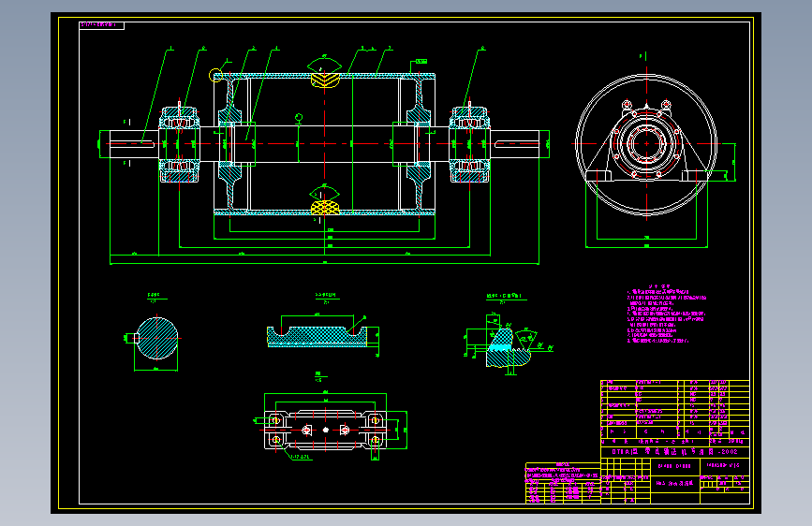
Task: Select the left shaft end keyway slot
Action: tap(132, 144)
